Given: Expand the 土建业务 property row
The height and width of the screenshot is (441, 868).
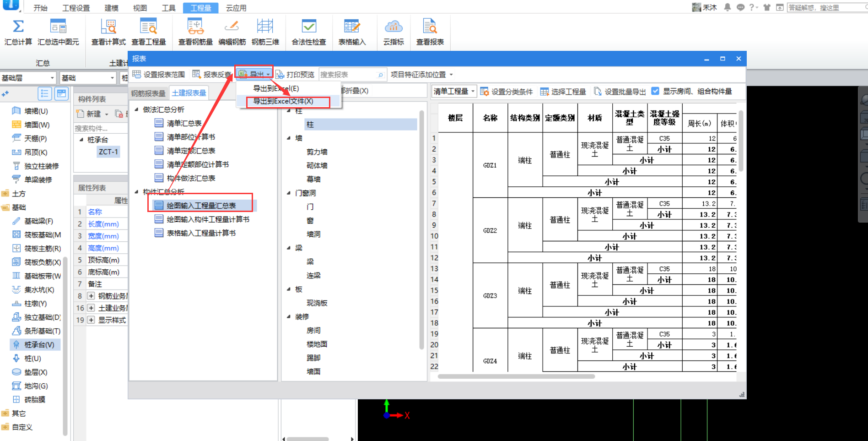Looking at the screenshot, I should [x=91, y=308].
